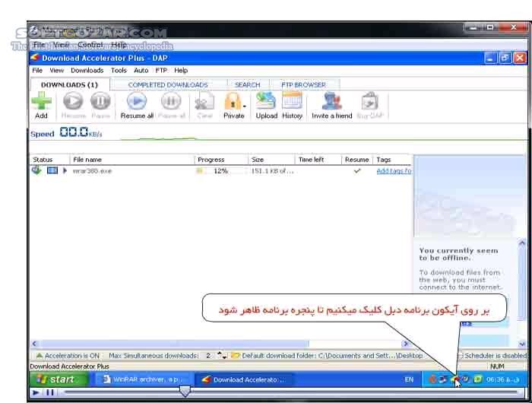Click the Acceleration is ON status indicator
532x403 pixels.
coord(68,355)
